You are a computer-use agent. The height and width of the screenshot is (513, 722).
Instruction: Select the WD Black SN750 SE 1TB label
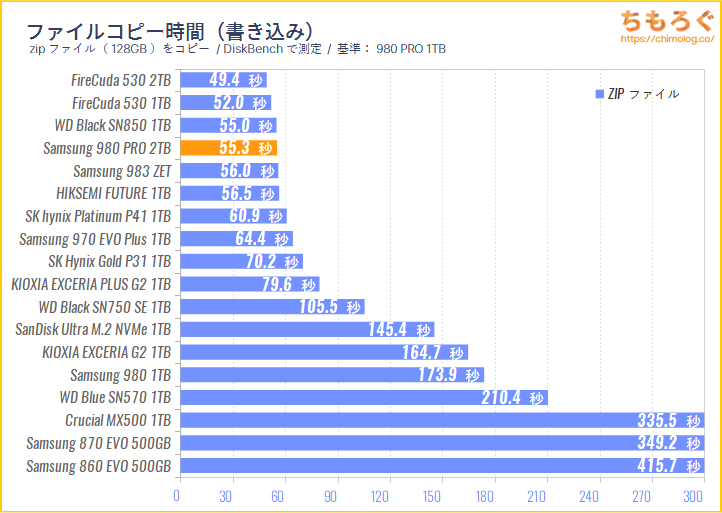[x=105, y=307]
